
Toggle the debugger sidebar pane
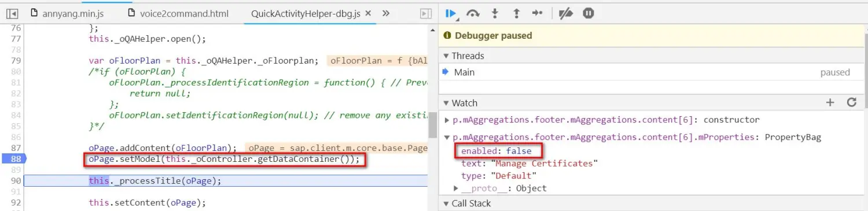click(x=425, y=13)
